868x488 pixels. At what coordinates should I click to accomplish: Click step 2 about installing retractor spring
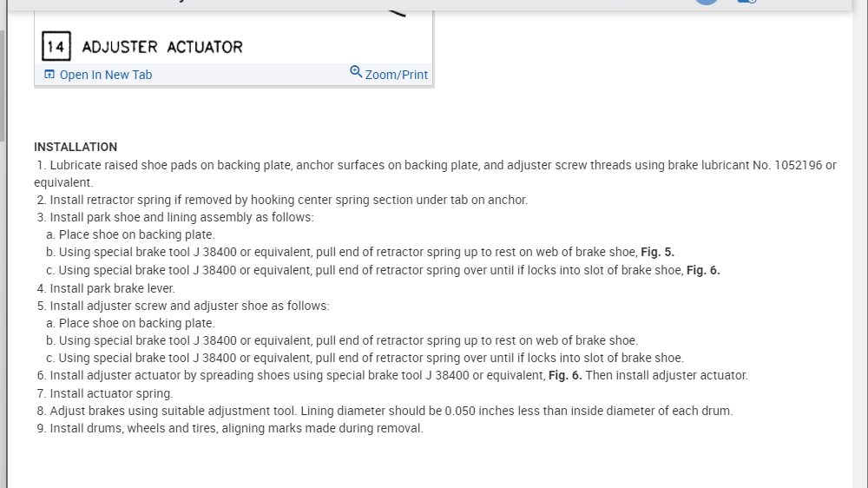pyautogui.click(x=288, y=200)
